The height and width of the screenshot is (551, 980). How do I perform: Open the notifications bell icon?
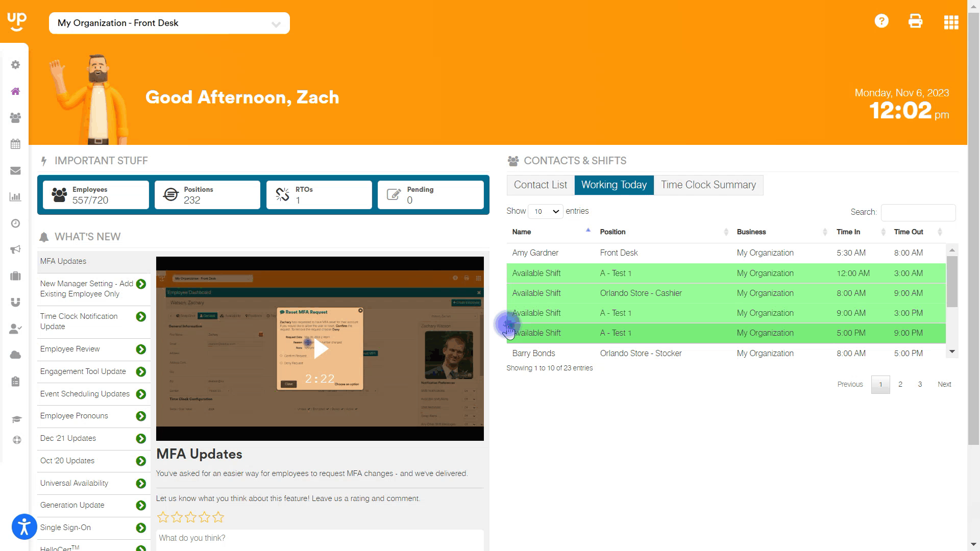click(44, 237)
